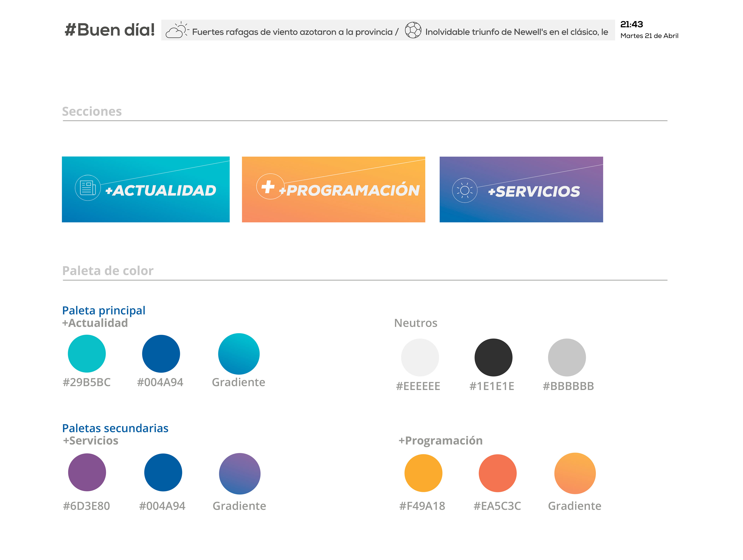Click the '#F49A18' hex code text
Image resolution: width=743 pixels, height=560 pixels.
click(422, 506)
